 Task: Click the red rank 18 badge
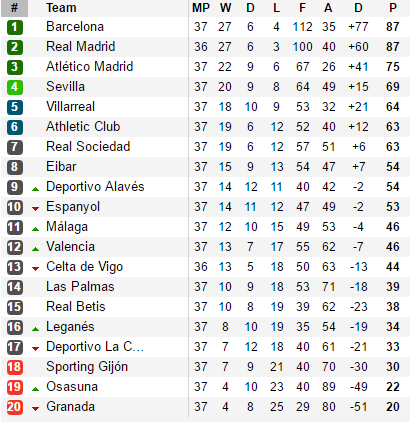(15, 367)
